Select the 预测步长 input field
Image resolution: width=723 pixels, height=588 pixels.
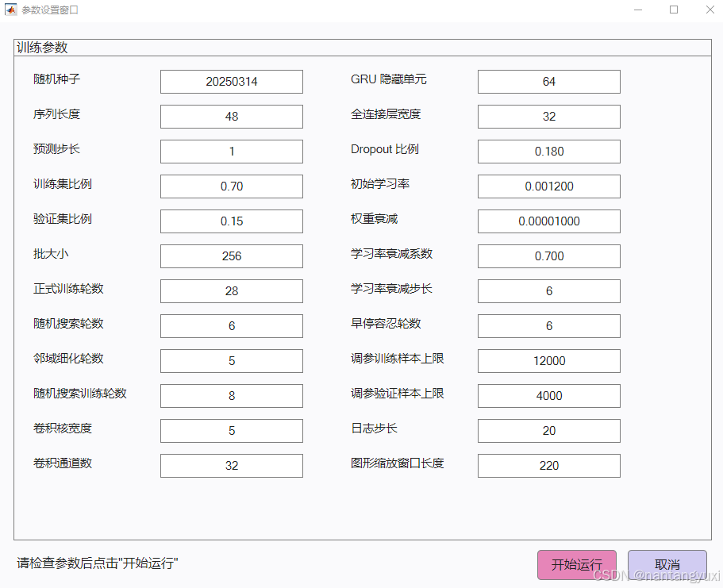(232, 152)
